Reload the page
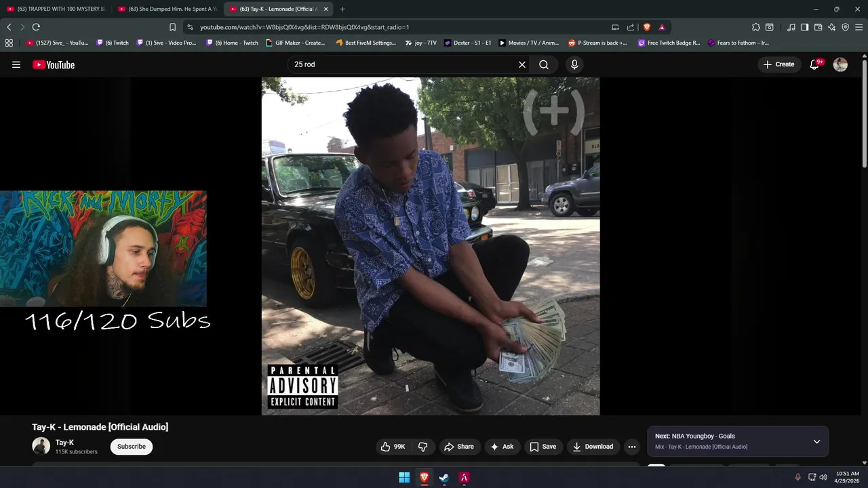This screenshot has height=488, width=868. coord(36,27)
